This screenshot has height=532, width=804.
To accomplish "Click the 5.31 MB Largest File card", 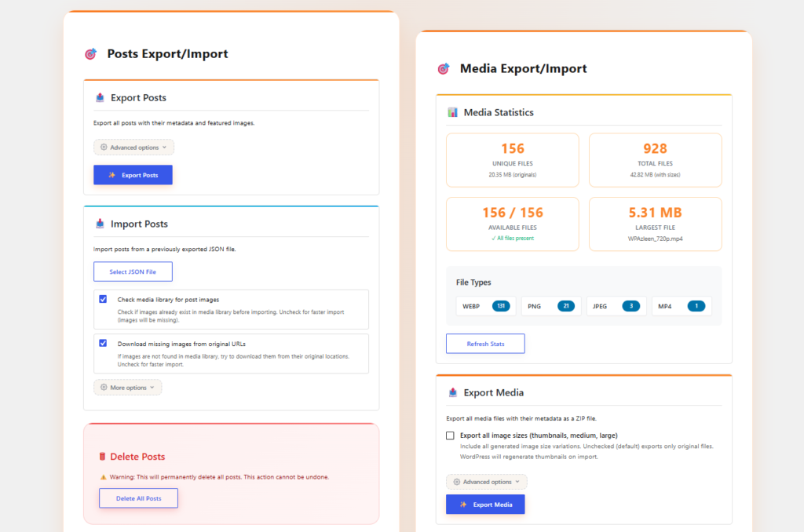I will point(656,224).
